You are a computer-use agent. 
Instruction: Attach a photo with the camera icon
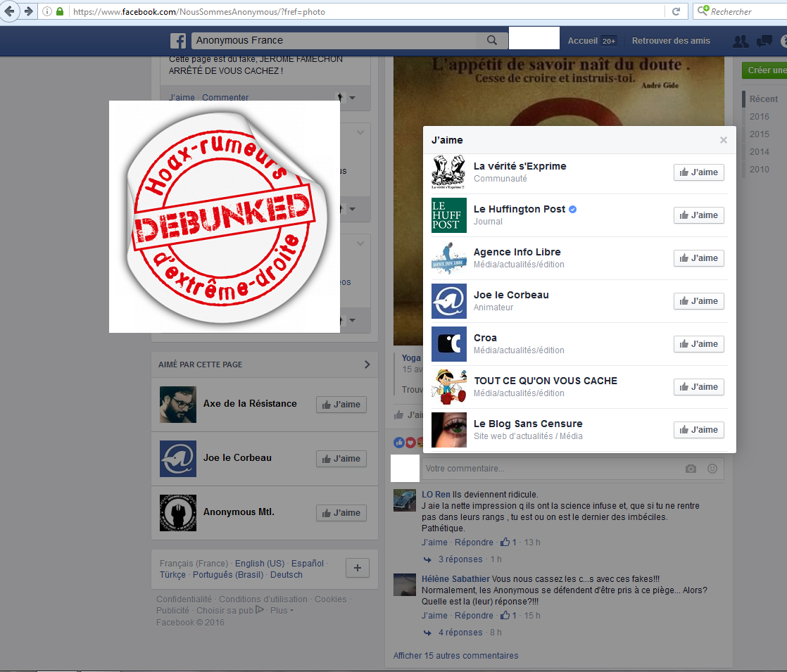[691, 469]
